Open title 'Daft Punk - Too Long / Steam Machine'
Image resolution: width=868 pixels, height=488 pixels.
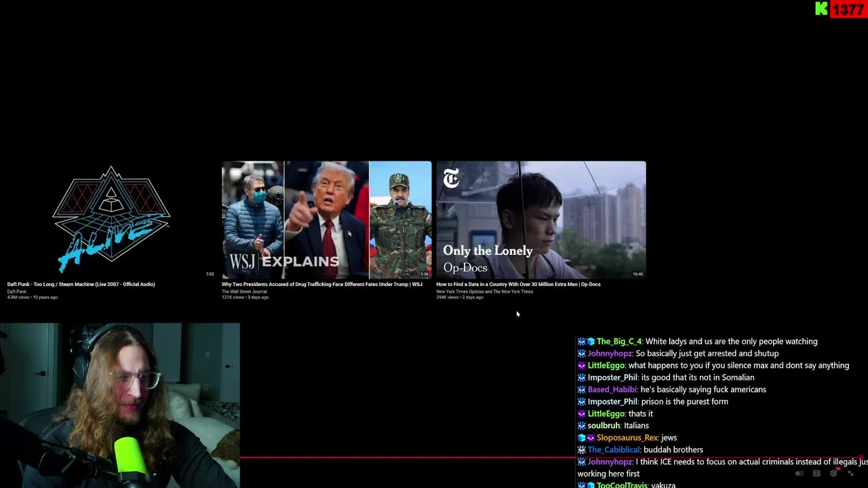[81, 284]
